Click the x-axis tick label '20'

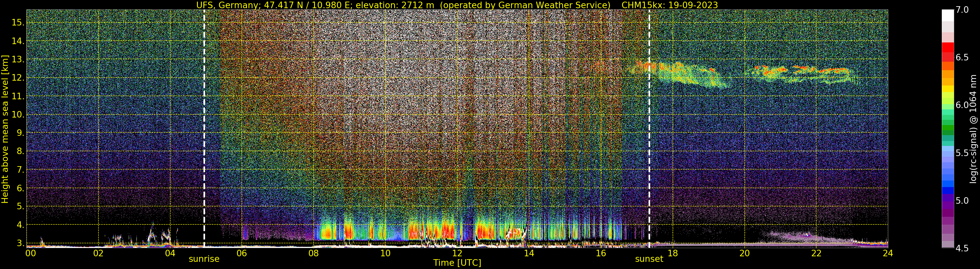tap(745, 253)
